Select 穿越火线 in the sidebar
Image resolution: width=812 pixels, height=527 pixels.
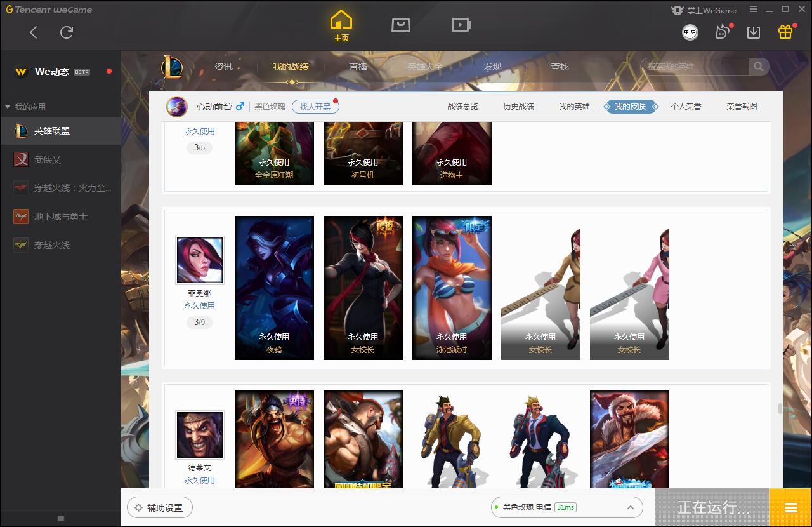[x=60, y=245]
